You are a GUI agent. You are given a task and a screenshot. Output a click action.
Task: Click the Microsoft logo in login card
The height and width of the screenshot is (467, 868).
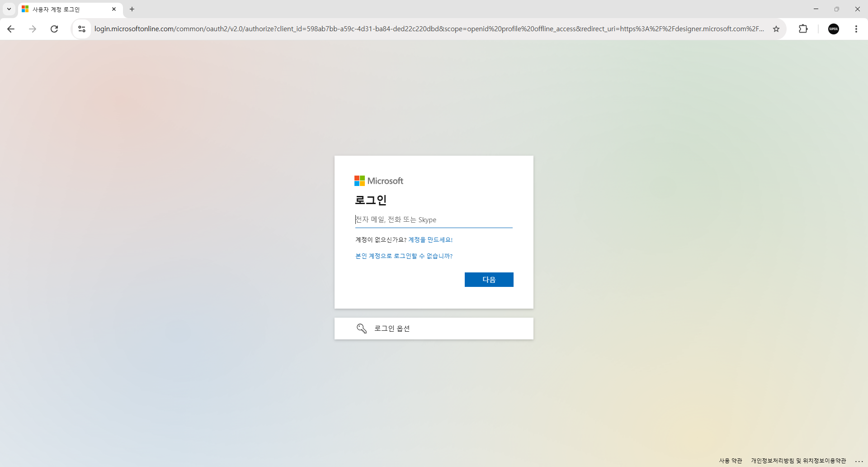click(x=379, y=181)
